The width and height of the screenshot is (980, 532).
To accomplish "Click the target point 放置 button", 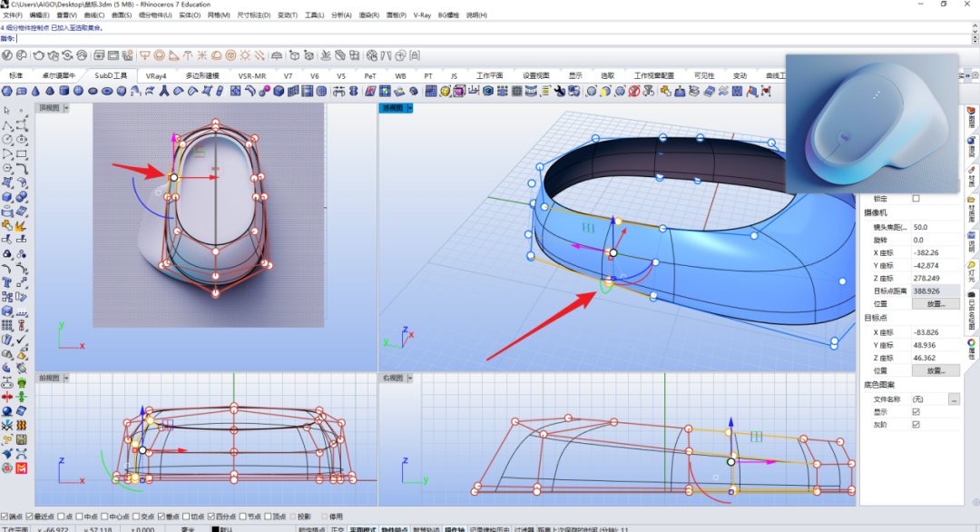I will pyautogui.click(x=936, y=370).
